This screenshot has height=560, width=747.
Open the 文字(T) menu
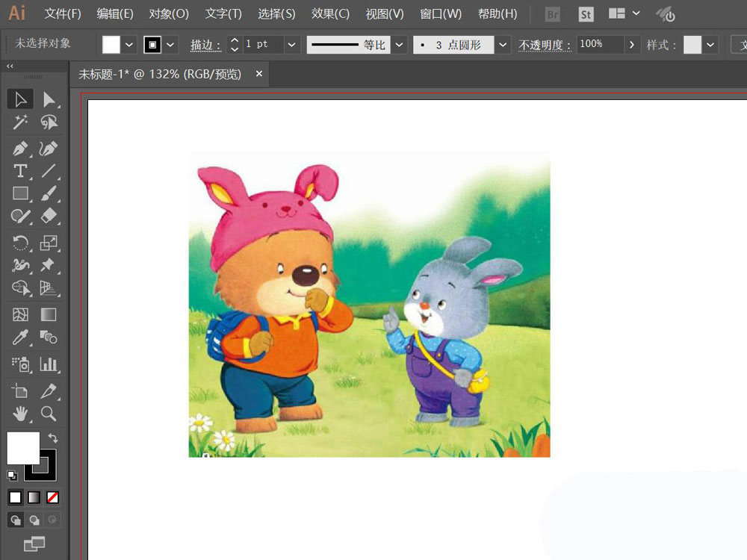[223, 13]
